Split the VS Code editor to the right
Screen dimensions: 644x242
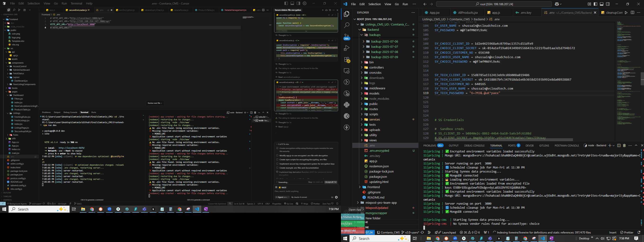(x=632, y=13)
